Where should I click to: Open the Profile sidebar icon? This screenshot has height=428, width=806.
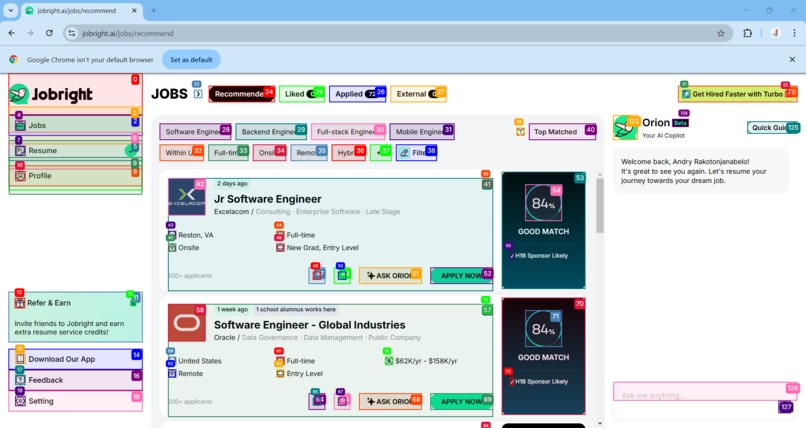click(x=20, y=176)
